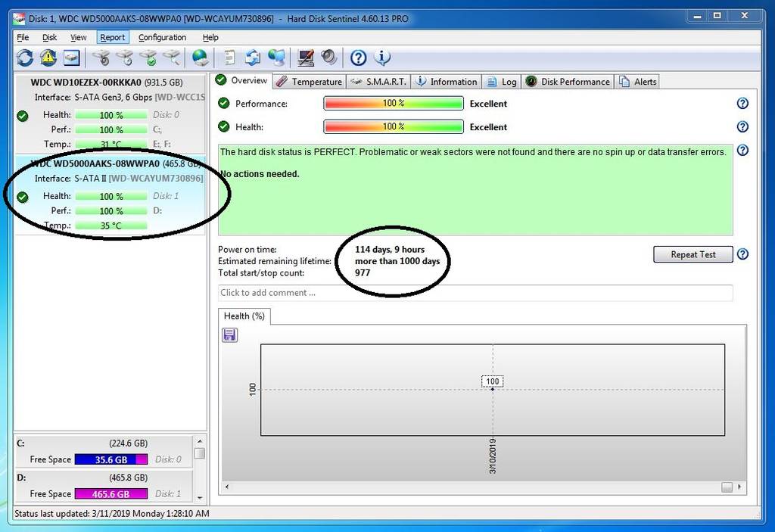This screenshot has width=775, height=532.
Task: Click the partition list scroll down arrow
Action: pos(200,497)
